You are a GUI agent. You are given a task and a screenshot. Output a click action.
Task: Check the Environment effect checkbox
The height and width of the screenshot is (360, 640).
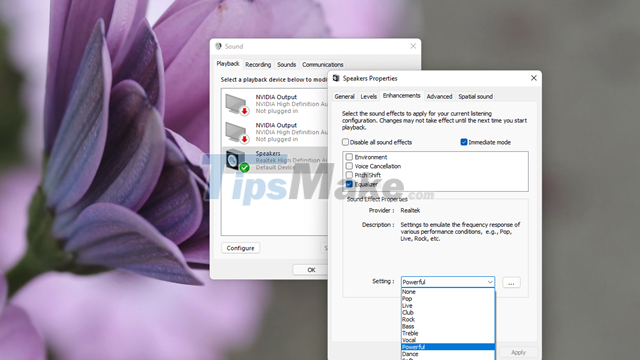tap(349, 157)
